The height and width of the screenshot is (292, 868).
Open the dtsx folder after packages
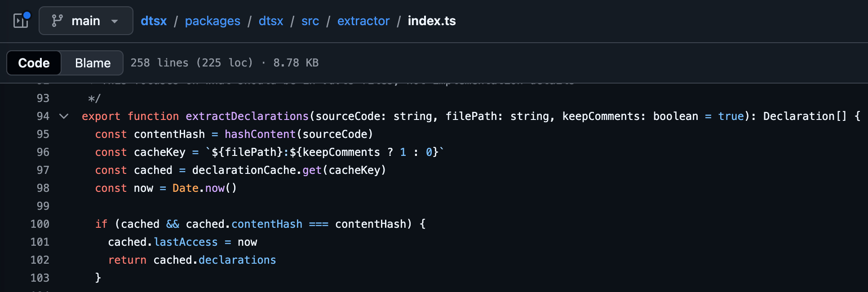[x=271, y=21]
